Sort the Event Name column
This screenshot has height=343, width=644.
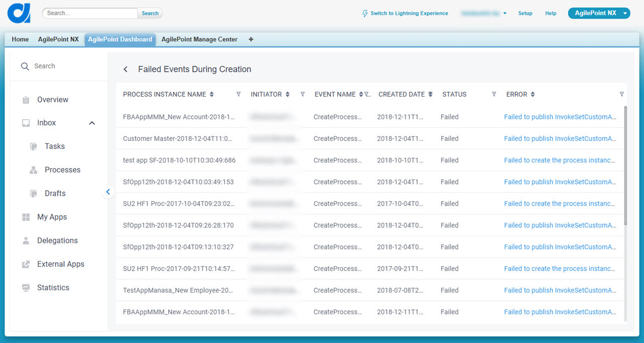[361, 95]
